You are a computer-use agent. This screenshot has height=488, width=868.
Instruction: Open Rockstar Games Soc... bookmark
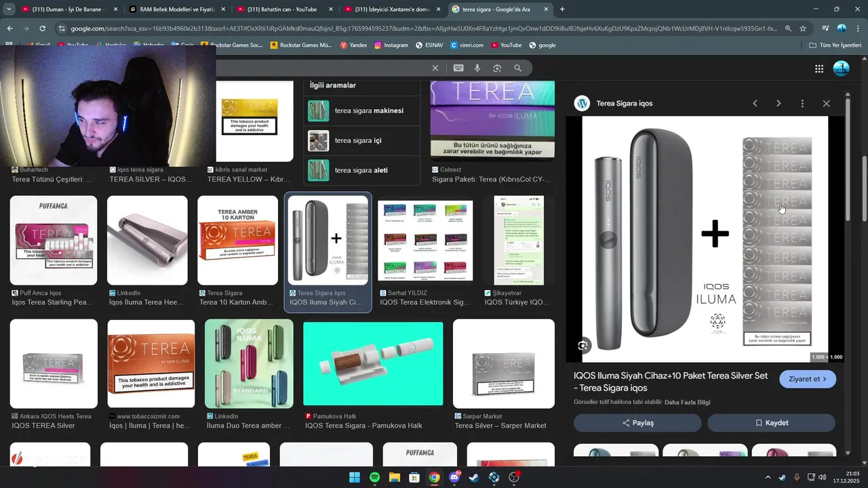231,45
